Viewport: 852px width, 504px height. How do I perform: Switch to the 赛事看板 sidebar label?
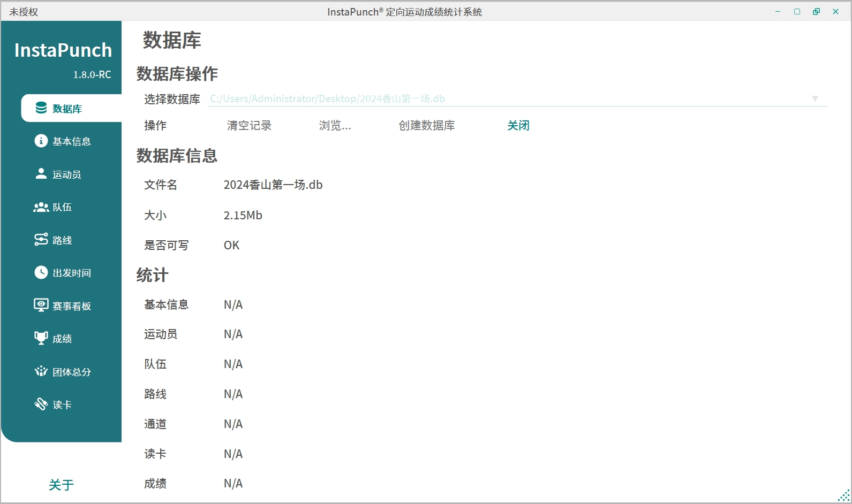[72, 307]
